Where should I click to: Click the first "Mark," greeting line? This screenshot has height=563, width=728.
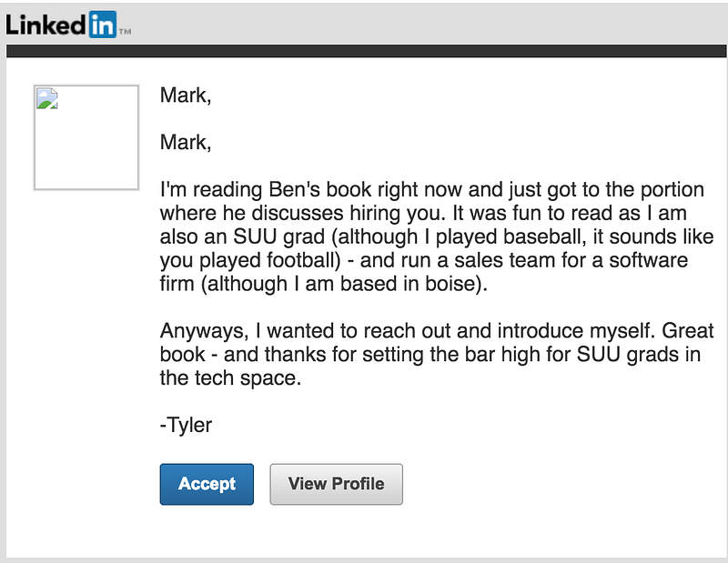click(186, 96)
